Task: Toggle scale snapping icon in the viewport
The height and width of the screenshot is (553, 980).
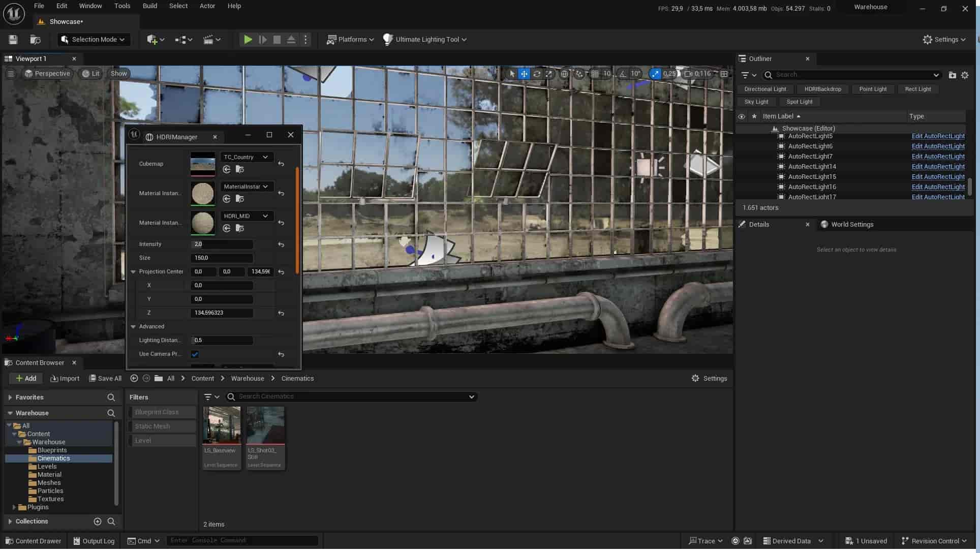Action: 655,74
